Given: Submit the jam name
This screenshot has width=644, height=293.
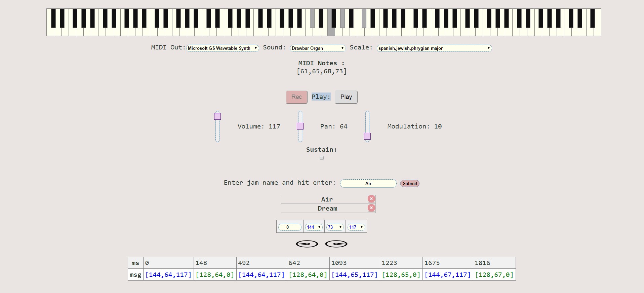Looking at the screenshot, I should 410,183.
